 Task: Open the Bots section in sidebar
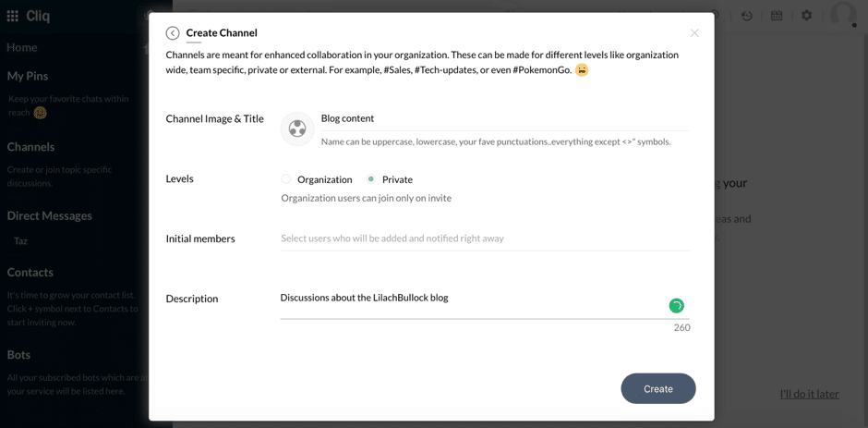pyautogui.click(x=18, y=354)
